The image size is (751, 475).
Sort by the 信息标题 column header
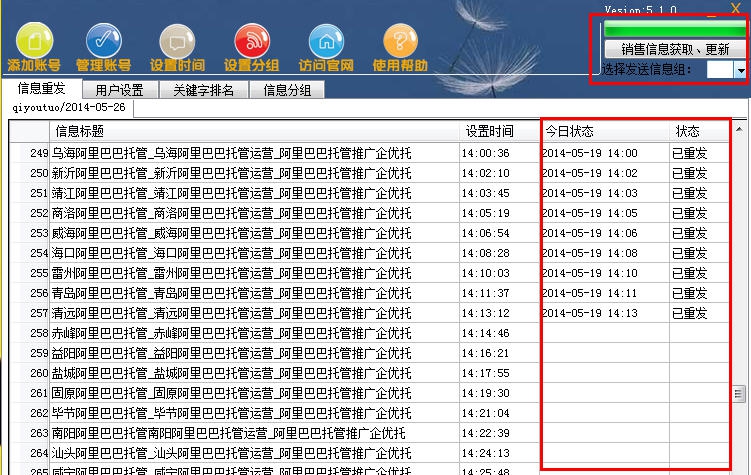point(254,131)
